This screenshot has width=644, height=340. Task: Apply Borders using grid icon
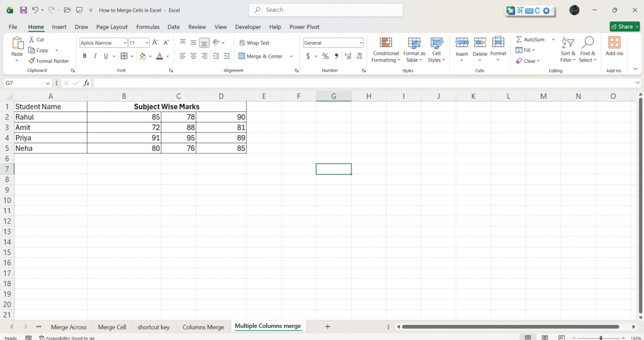[x=124, y=56]
